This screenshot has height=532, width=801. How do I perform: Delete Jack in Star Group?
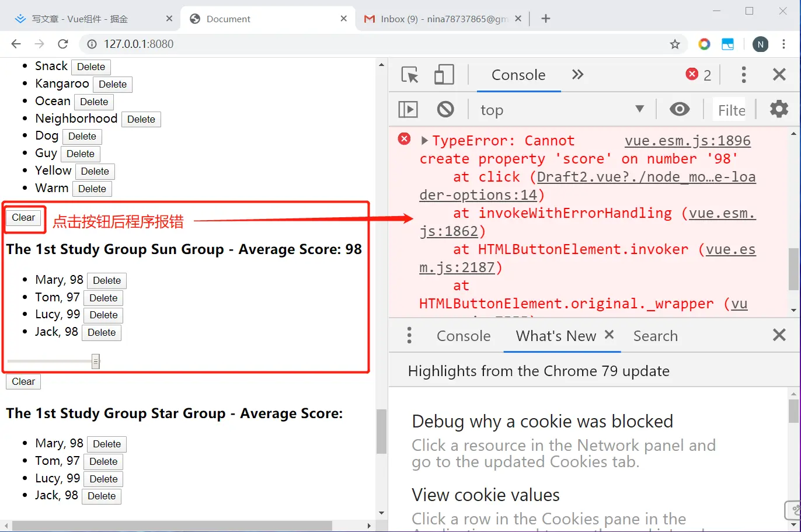pyautogui.click(x=102, y=496)
